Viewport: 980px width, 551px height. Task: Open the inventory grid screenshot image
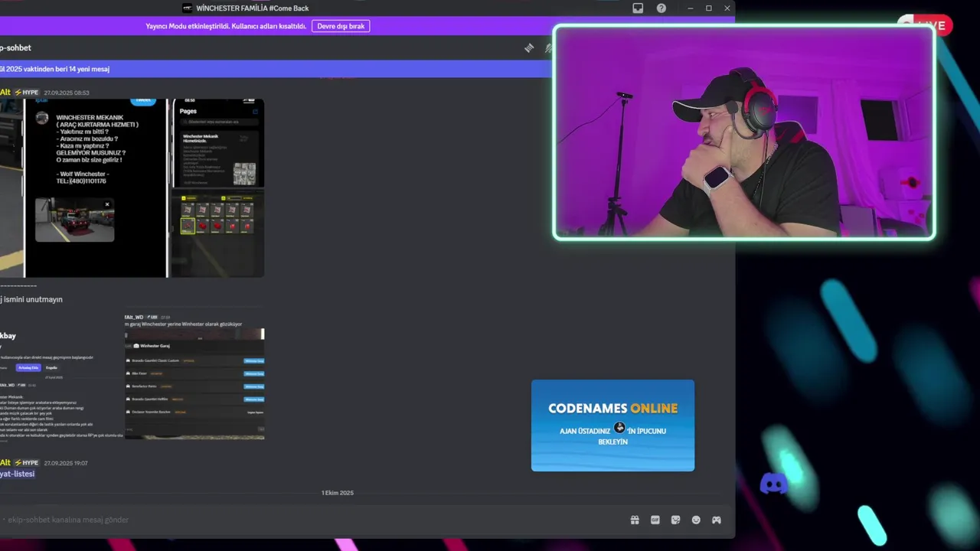pos(219,234)
